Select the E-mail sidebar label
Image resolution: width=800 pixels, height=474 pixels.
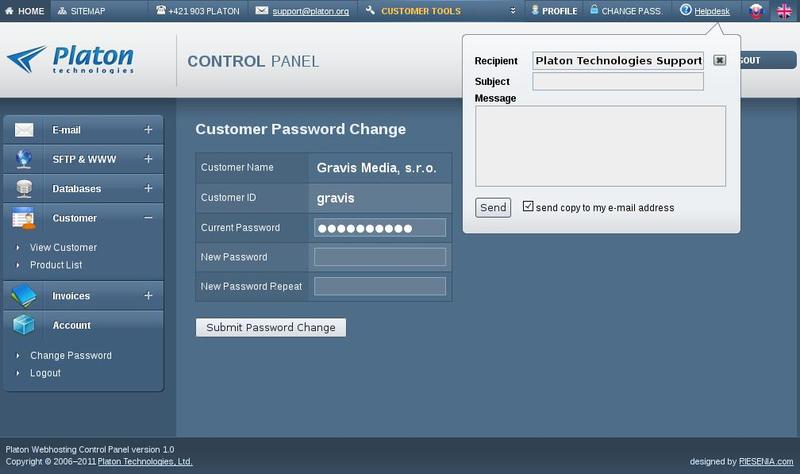66,130
